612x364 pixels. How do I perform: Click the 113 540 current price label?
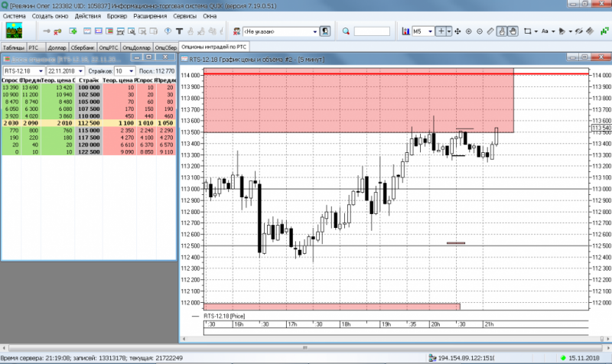[601, 128]
